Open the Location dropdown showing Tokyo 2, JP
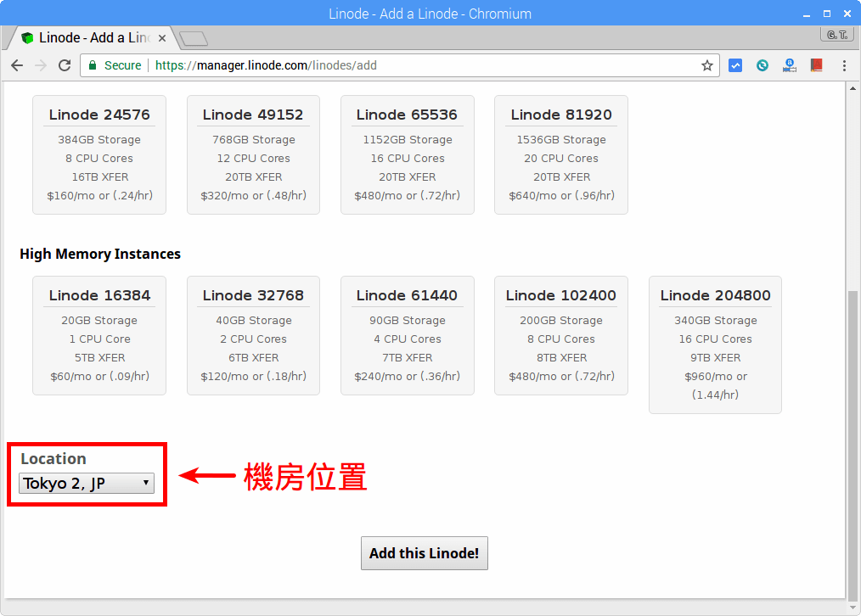861x616 pixels. [85, 484]
